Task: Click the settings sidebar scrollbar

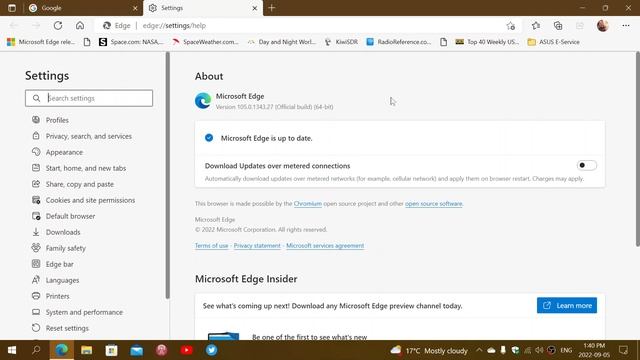Action: click(x=167, y=176)
